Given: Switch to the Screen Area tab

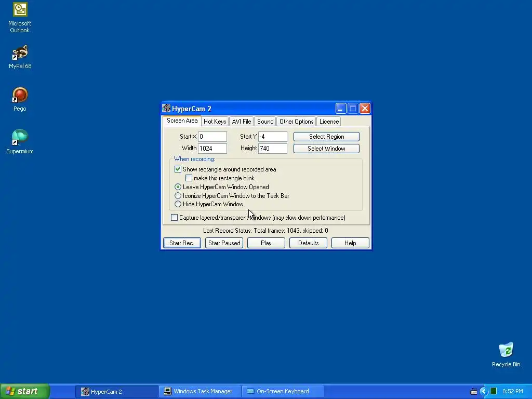Looking at the screenshot, I should pyautogui.click(x=182, y=121).
